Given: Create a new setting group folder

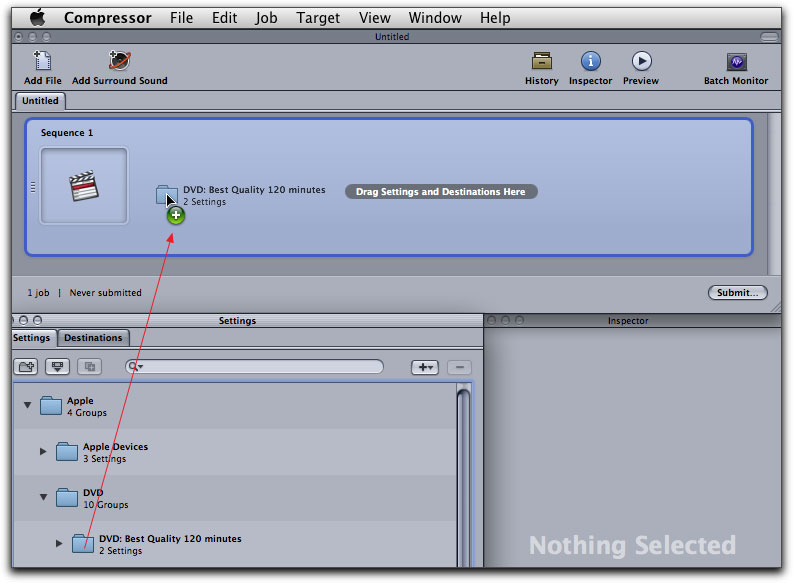Looking at the screenshot, I should click(27, 367).
